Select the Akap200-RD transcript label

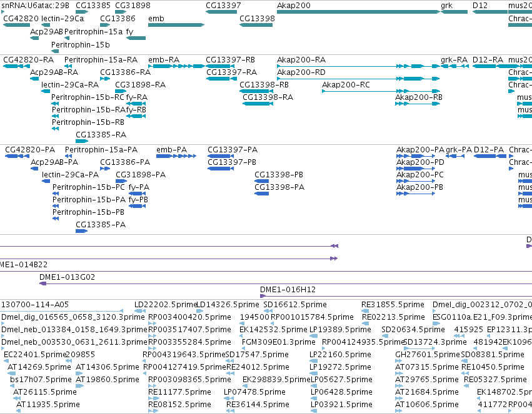pos(301,72)
